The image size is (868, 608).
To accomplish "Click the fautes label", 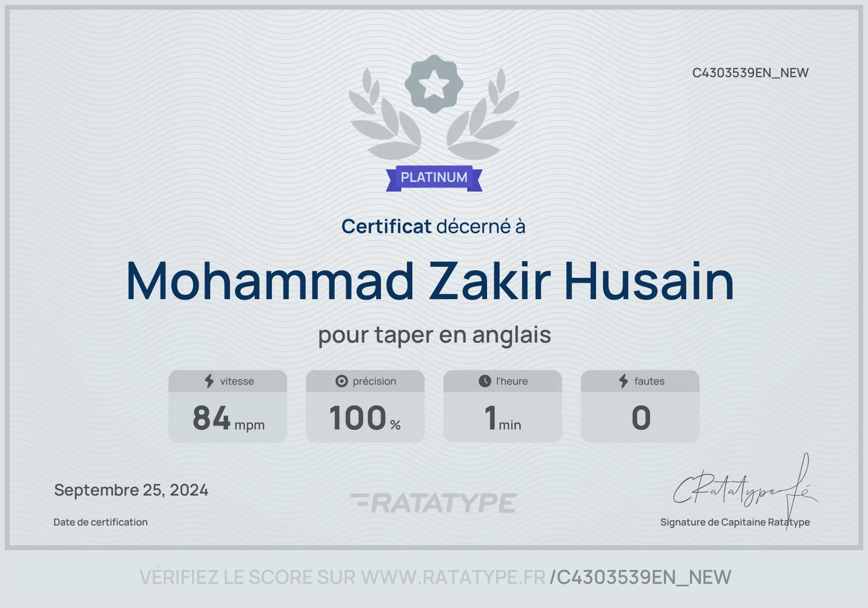I will click(649, 381).
